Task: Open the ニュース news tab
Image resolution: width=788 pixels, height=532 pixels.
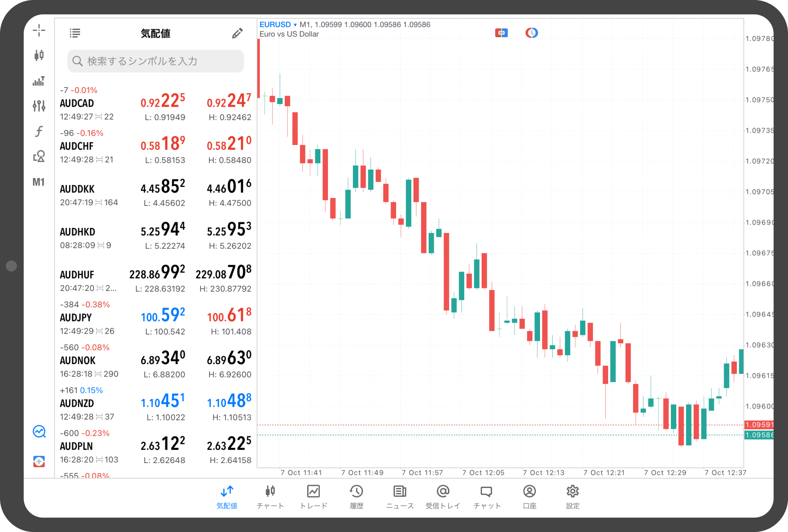Action: [x=400, y=497]
